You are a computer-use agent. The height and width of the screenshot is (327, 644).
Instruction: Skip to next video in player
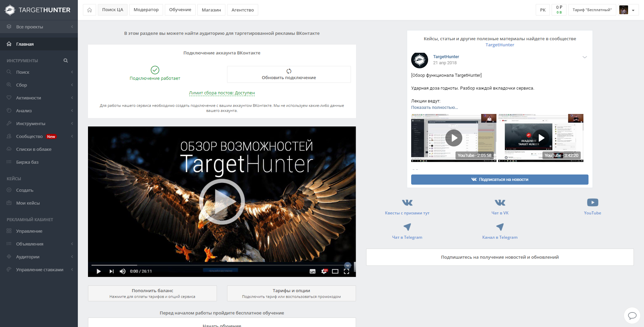(x=111, y=271)
